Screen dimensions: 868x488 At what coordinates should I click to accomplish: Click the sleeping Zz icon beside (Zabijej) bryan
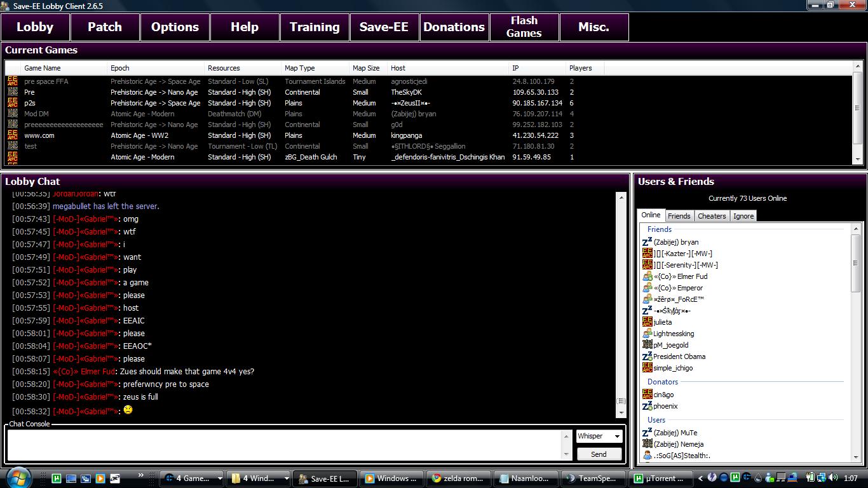click(647, 242)
